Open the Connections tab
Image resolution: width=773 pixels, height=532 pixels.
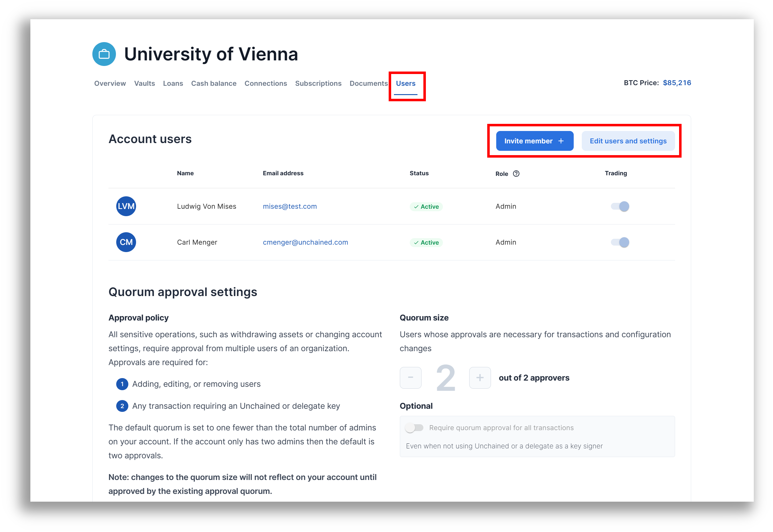click(x=266, y=83)
